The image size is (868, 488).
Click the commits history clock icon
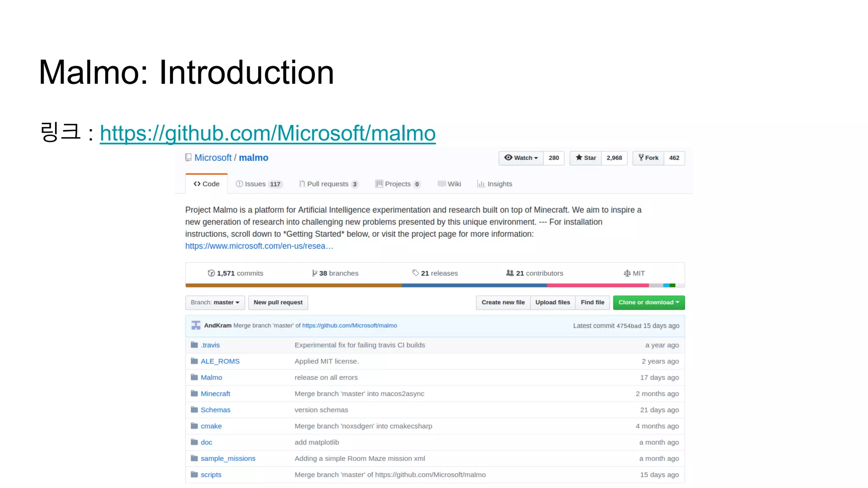(x=211, y=273)
